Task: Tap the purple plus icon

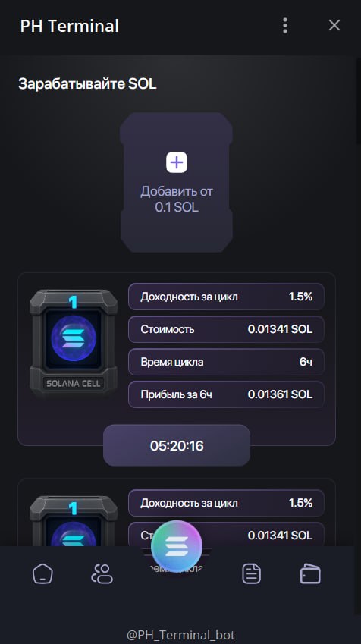Action: (177, 162)
